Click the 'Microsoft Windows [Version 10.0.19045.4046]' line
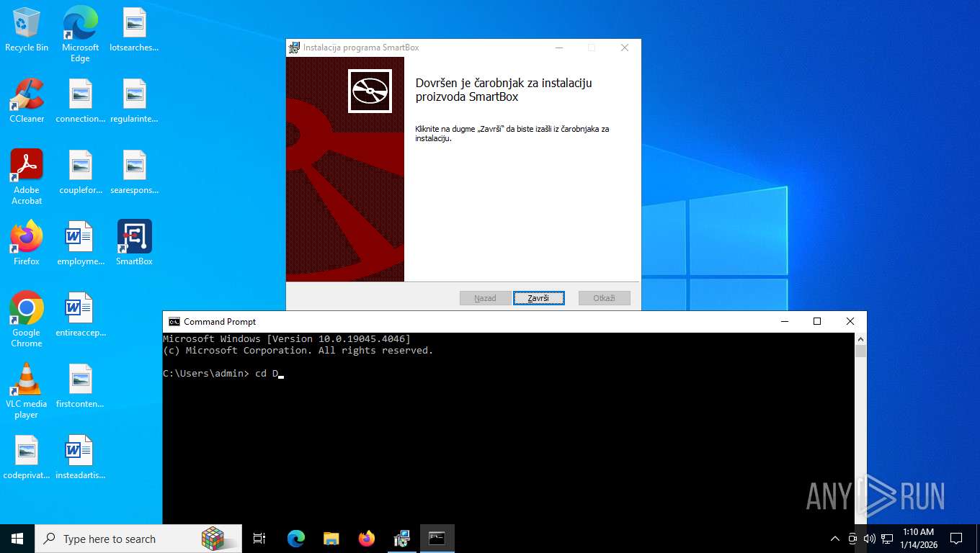Image resolution: width=980 pixels, height=553 pixels. tap(287, 339)
